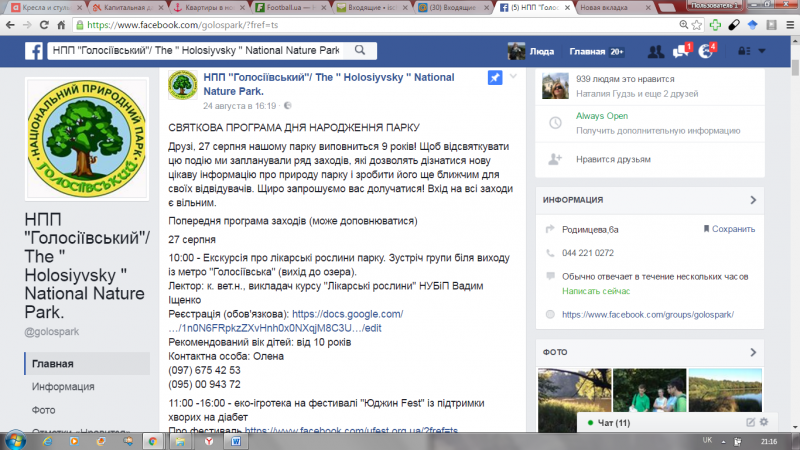Switch to Кресла и стулья tab
The height and width of the screenshot is (450, 800).
pyautogui.click(x=46, y=8)
